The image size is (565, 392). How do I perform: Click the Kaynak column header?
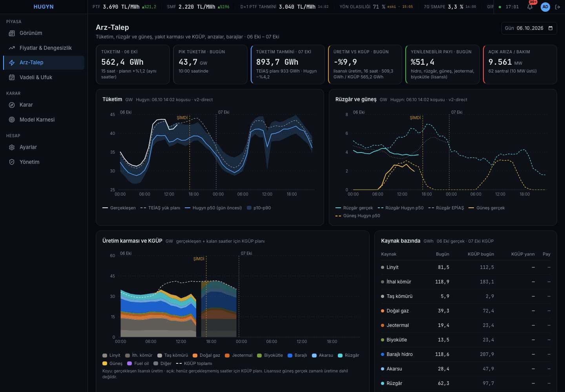click(388, 254)
